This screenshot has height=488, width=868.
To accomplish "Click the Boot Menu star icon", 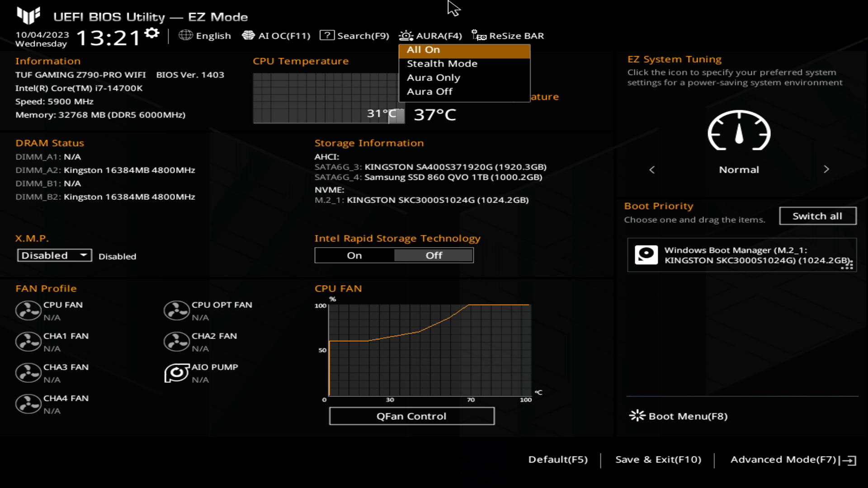I will [x=637, y=416].
